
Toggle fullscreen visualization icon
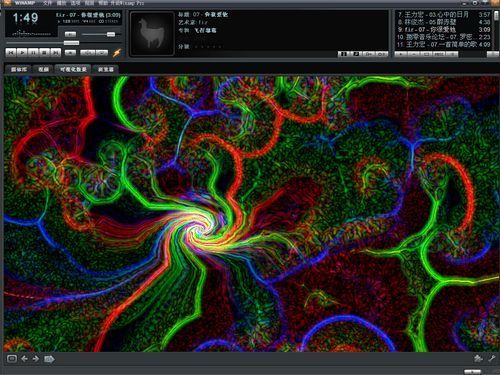(x=12, y=359)
